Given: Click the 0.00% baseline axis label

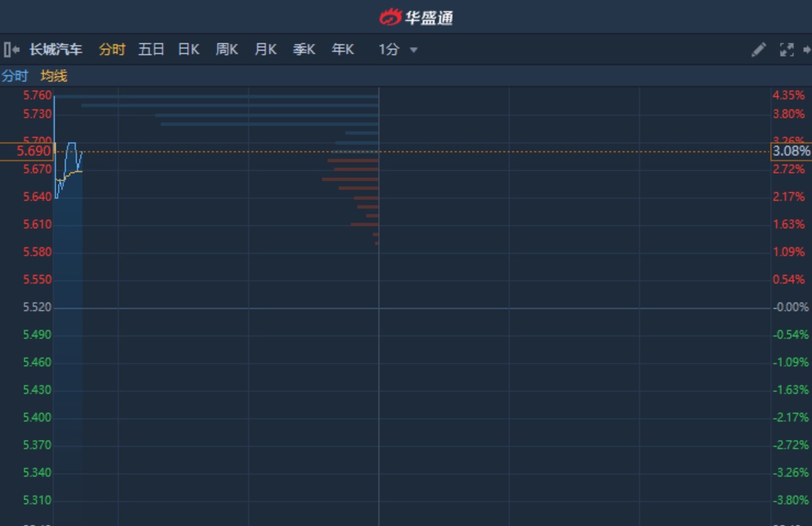Looking at the screenshot, I should (x=791, y=308).
